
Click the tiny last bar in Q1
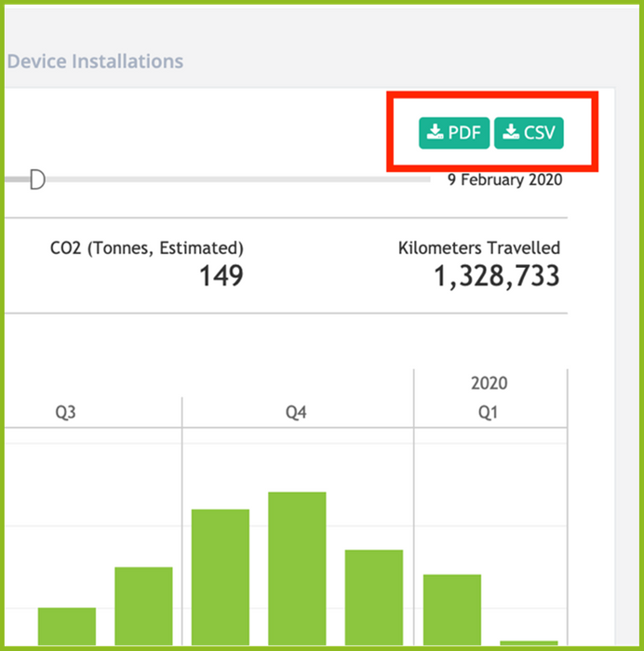[x=529, y=644]
